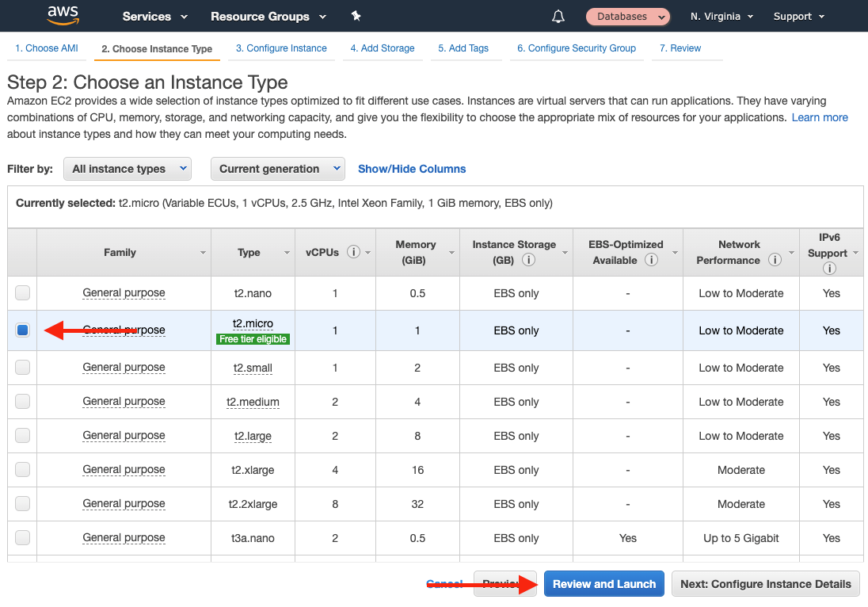This screenshot has height=607, width=868.
Task: Click the EBS-Optimized Available info icon
Action: tap(651, 260)
